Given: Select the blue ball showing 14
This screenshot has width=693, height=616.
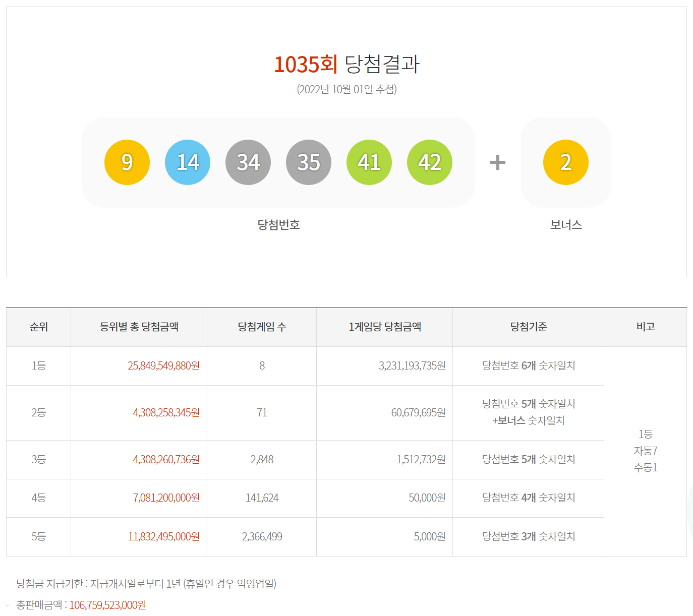Looking at the screenshot, I should click(x=187, y=162).
